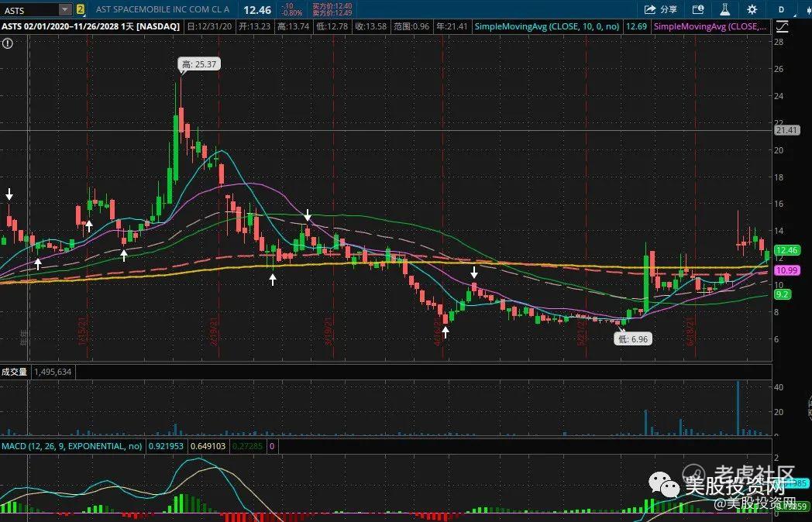
Task: Click the 年:21.41 readout
Action: tap(452, 26)
